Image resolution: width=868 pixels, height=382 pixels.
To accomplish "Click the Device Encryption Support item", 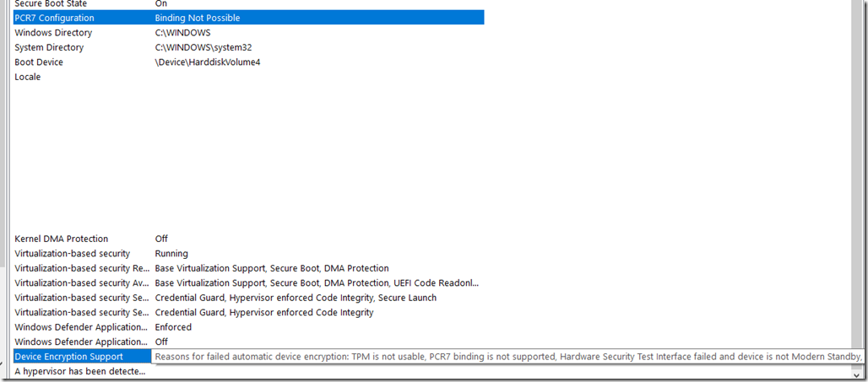I will 68,357.
